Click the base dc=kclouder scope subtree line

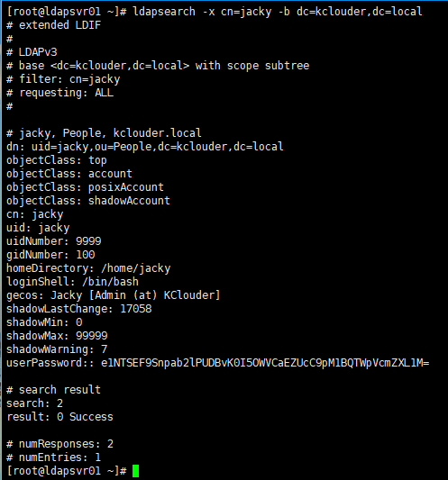(x=158, y=66)
